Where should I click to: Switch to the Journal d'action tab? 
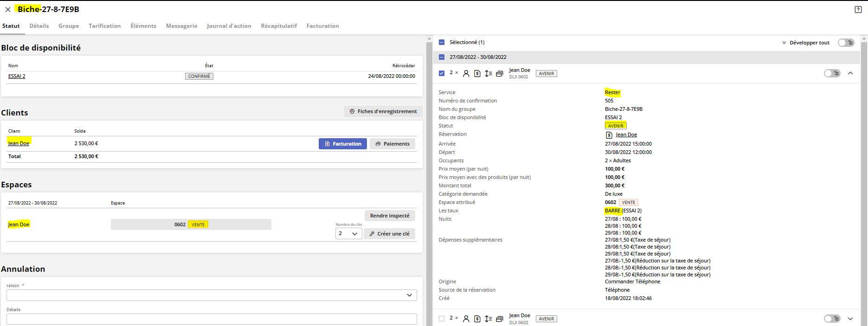[229, 26]
